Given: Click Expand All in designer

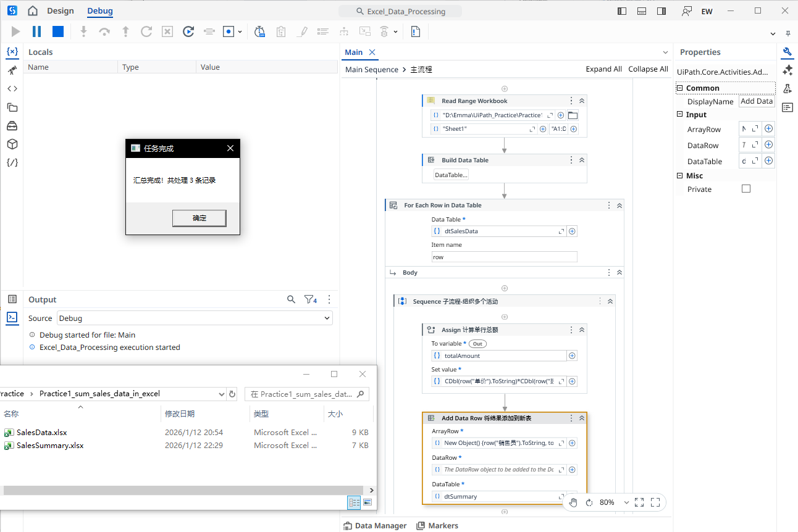Looking at the screenshot, I should coord(603,69).
